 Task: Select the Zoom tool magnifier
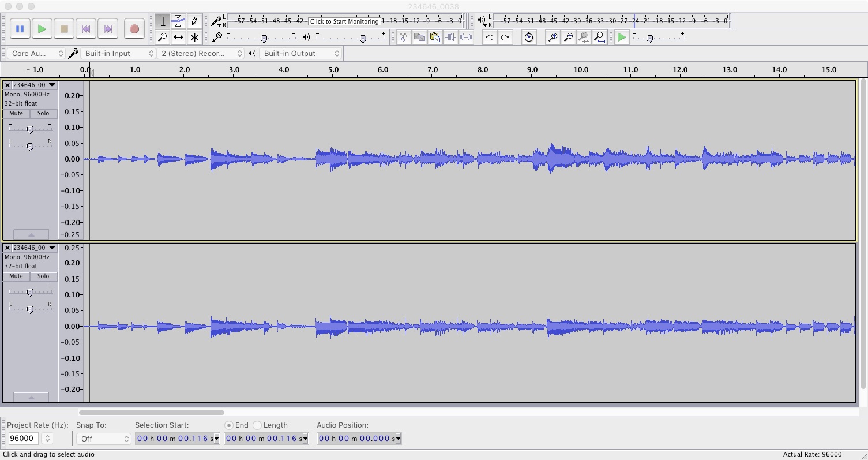pos(163,37)
